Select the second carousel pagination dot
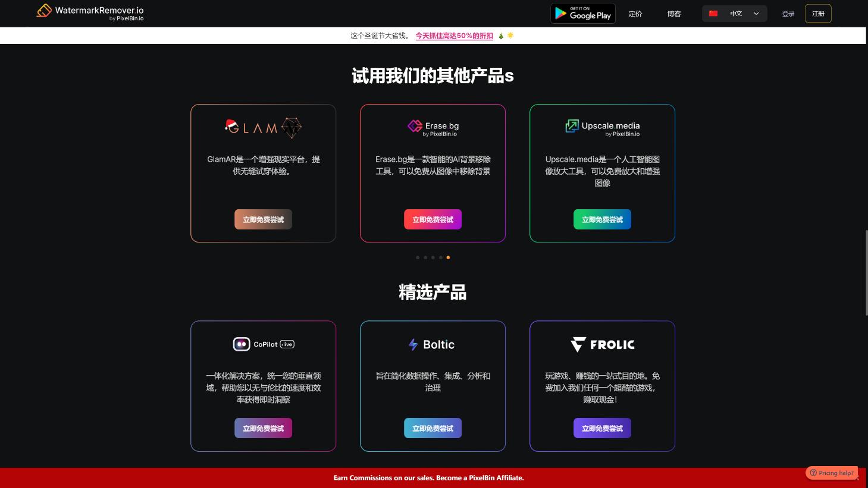868x488 pixels. (425, 257)
